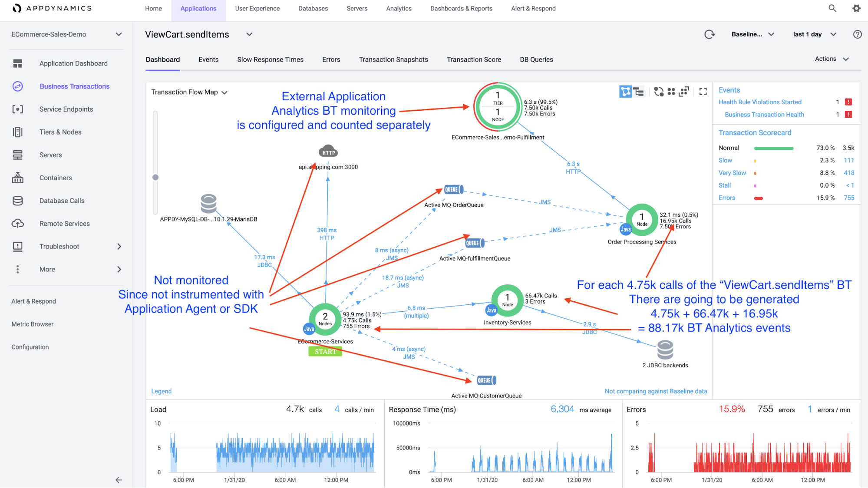868x488 pixels.
Task: Go to the Home menu
Action: [x=153, y=8]
